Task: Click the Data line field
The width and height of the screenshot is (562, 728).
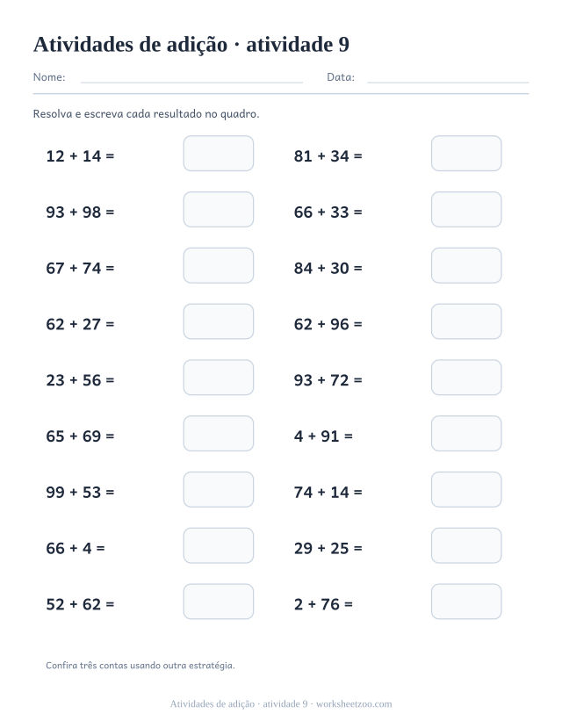Action: tap(448, 79)
